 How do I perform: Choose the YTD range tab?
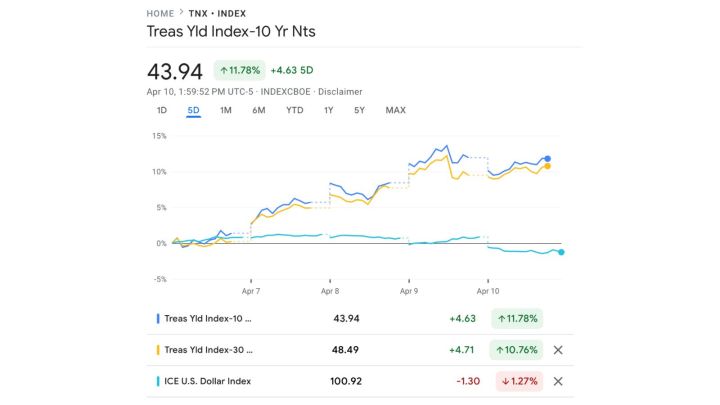tap(295, 110)
